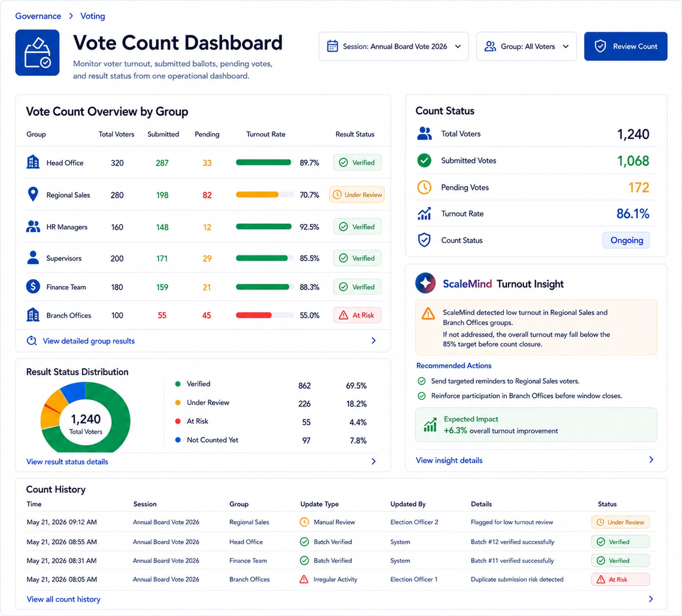Click the Expected Impact growth chart icon
682x616 pixels.
430,425
